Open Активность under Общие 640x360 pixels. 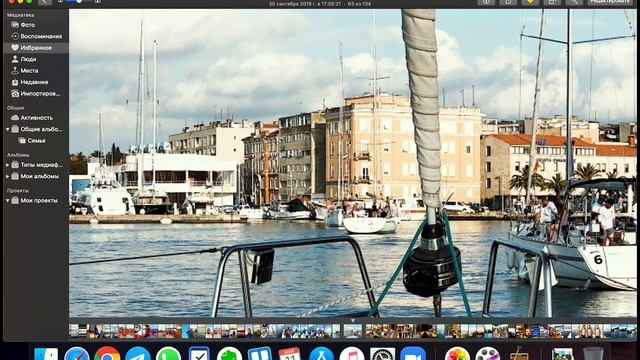tap(36, 118)
